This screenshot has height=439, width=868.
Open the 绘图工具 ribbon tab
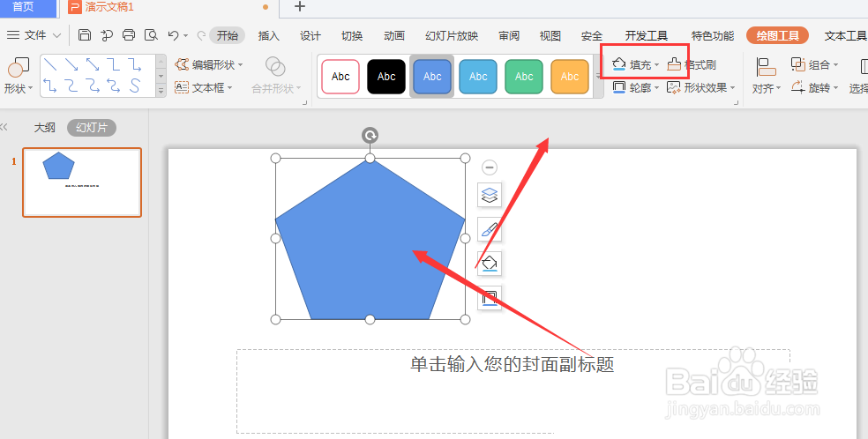[777, 36]
